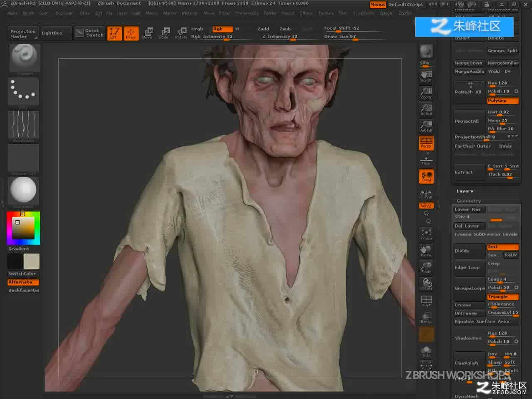Toggle the Mrgb mode

point(197,29)
